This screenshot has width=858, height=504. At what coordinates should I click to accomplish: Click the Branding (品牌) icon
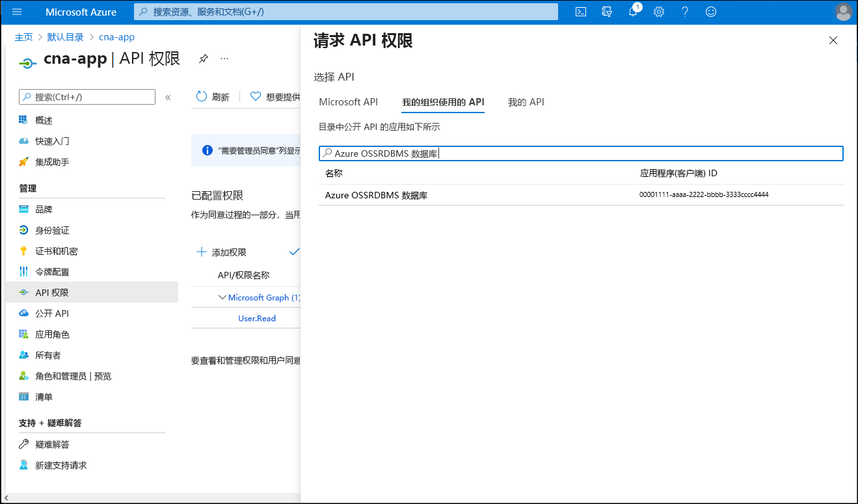point(23,209)
